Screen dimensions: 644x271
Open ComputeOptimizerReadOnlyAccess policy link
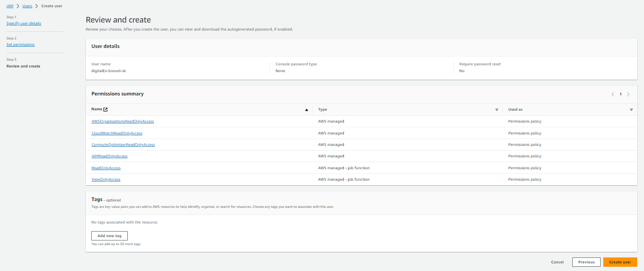coord(123,145)
